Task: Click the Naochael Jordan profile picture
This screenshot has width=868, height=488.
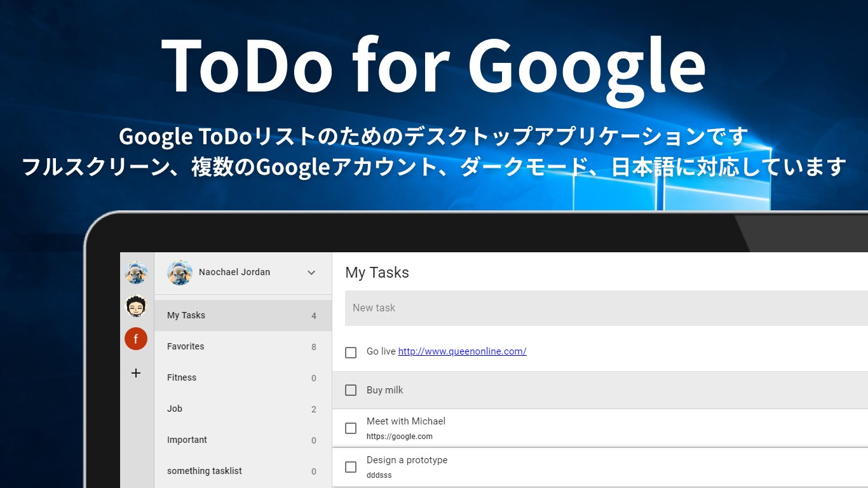Action: 180,273
